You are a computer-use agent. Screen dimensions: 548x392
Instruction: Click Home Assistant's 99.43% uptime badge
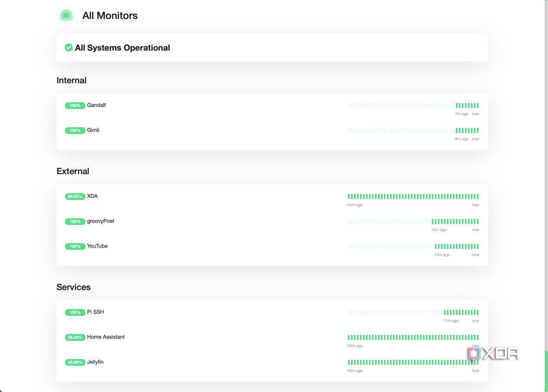(x=75, y=338)
